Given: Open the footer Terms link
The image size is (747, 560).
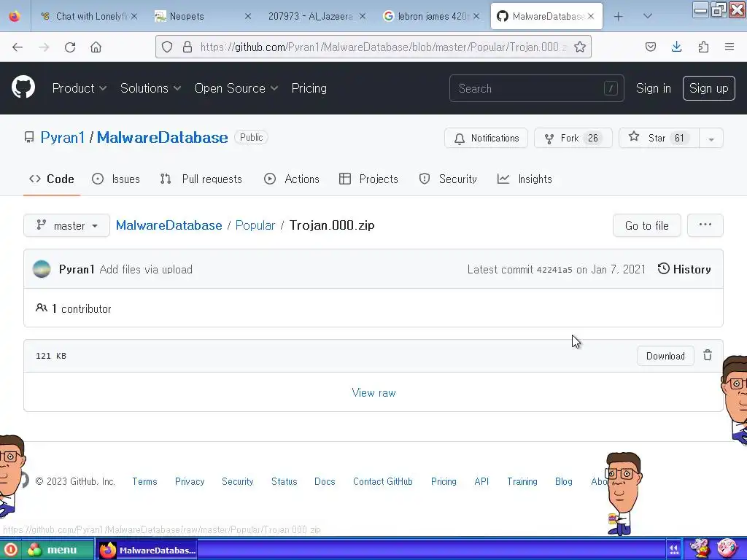Looking at the screenshot, I should coord(144,481).
